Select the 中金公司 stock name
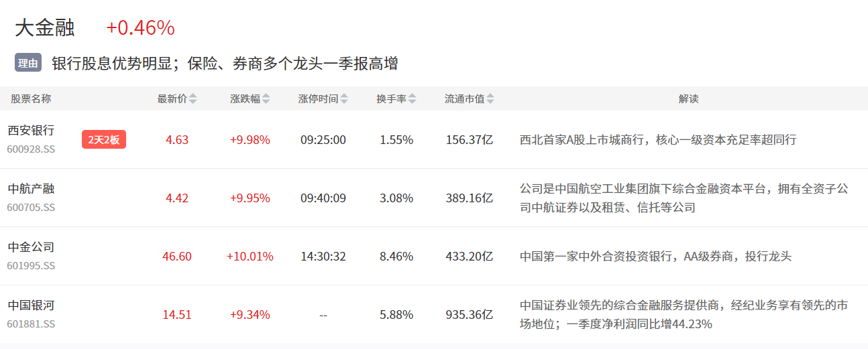 click(31, 247)
